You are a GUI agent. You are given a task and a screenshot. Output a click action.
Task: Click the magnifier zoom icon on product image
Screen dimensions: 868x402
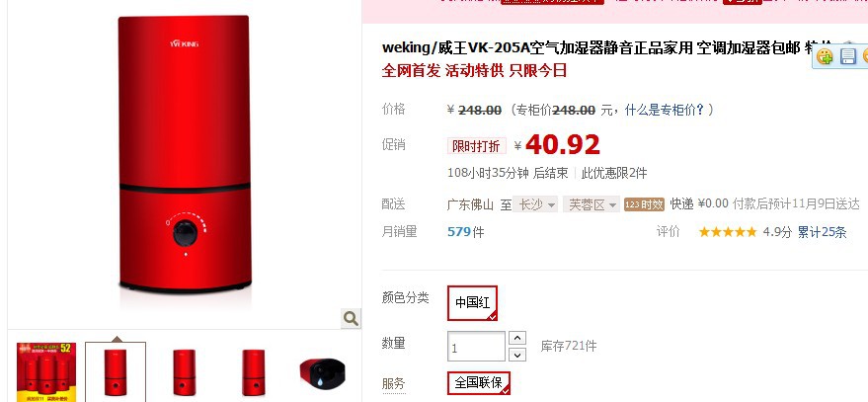351,318
